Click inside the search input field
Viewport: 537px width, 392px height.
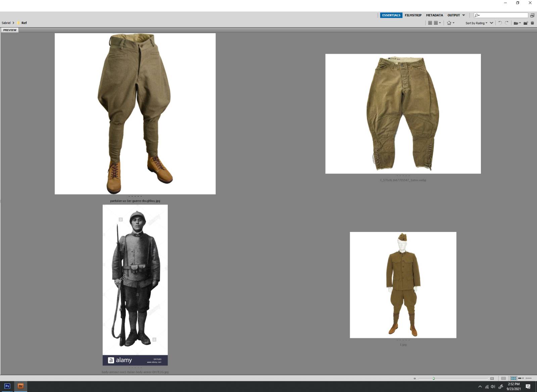[503, 15]
